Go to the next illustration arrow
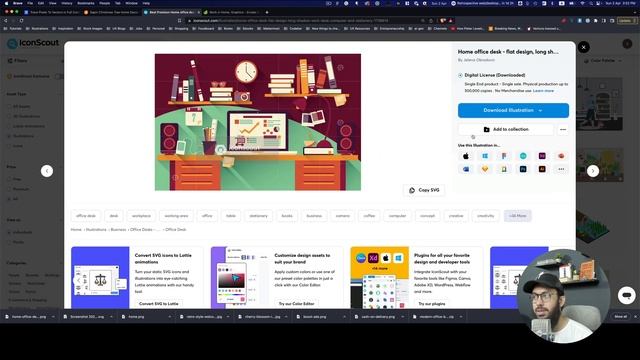 point(593,171)
